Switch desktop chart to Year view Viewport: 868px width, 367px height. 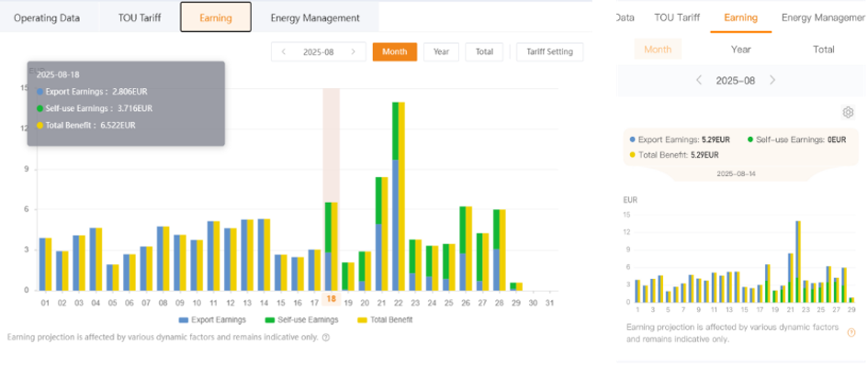click(x=441, y=52)
